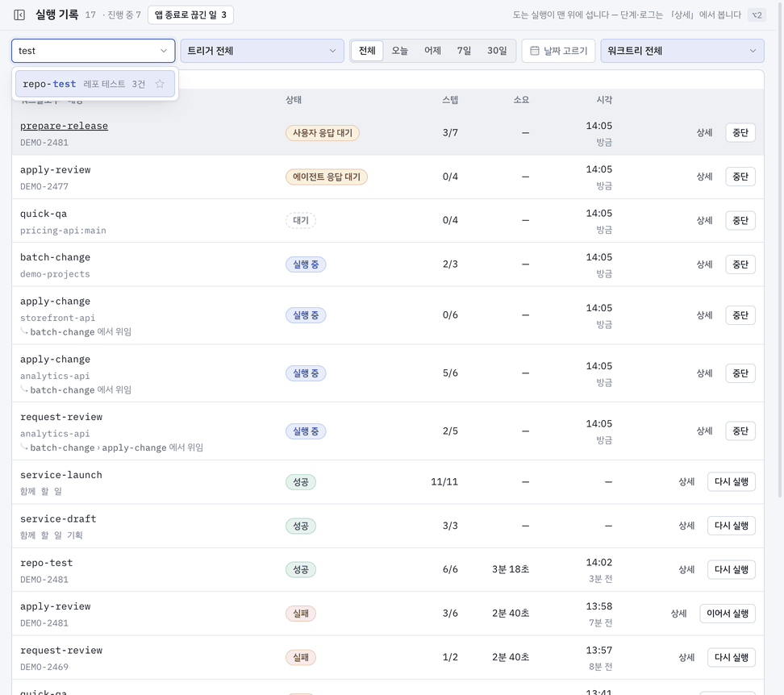Open the workflow search combo box containing test

pos(93,51)
